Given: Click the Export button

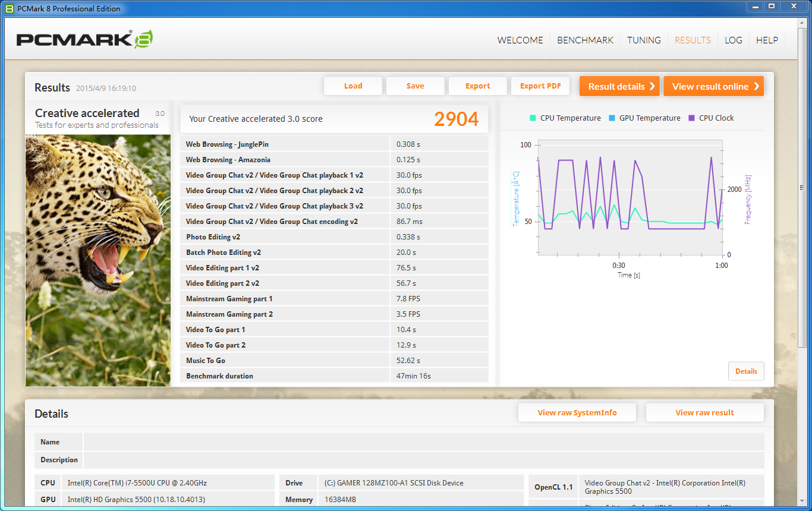Looking at the screenshot, I should [x=478, y=86].
